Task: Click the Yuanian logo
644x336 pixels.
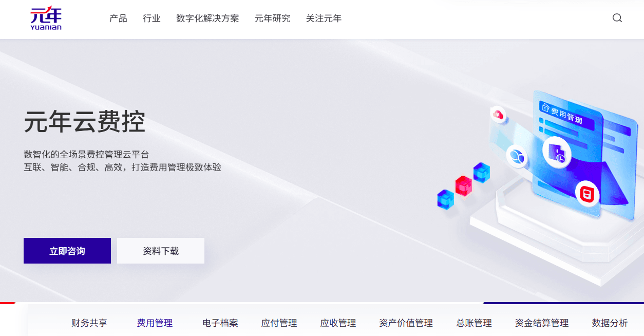Action: coord(46,18)
